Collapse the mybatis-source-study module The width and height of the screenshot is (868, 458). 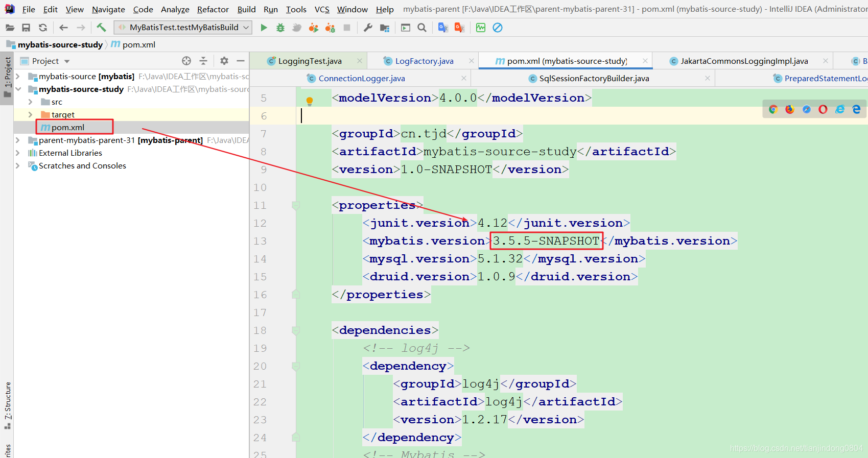coord(18,89)
